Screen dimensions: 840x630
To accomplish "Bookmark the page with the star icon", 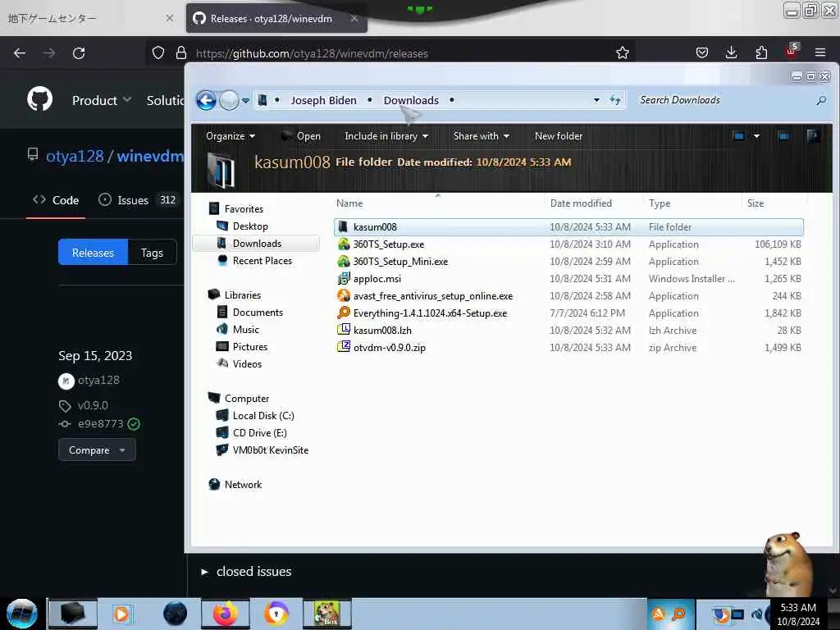I will tap(622, 53).
